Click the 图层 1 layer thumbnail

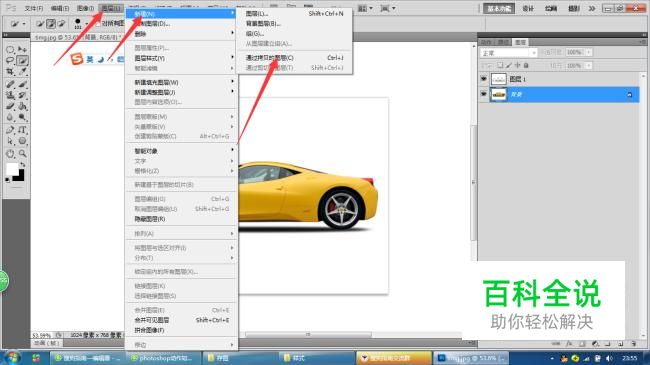click(498, 79)
